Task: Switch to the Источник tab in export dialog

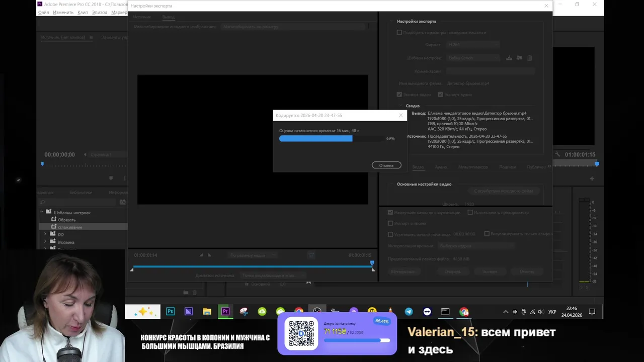Action: click(x=142, y=17)
